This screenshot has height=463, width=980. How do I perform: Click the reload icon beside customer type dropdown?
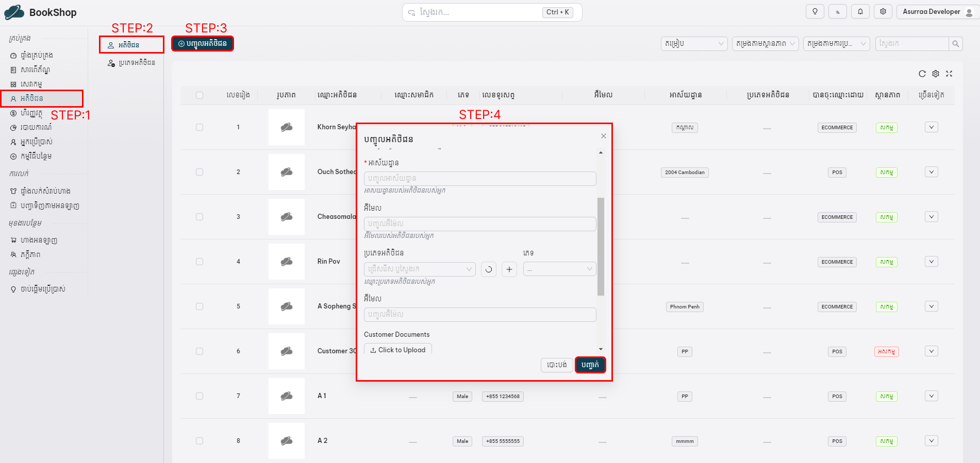(x=489, y=269)
